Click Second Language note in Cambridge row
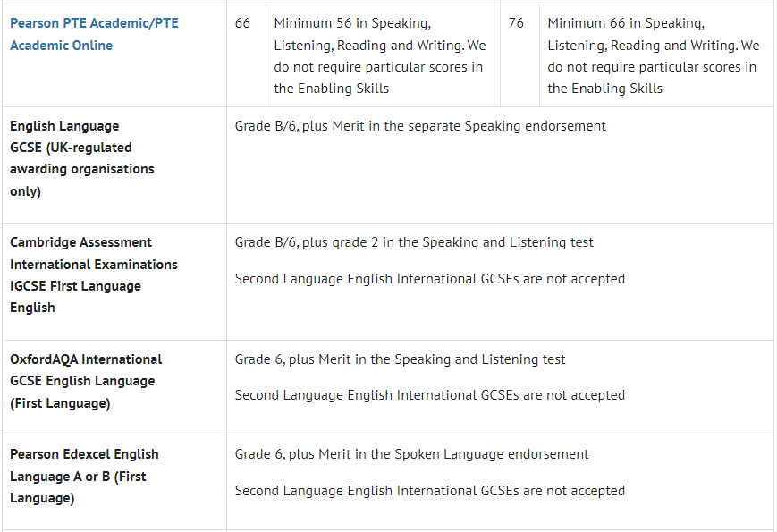The width and height of the screenshot is (777, 532). pyautogui.click(x=429, y=279)
